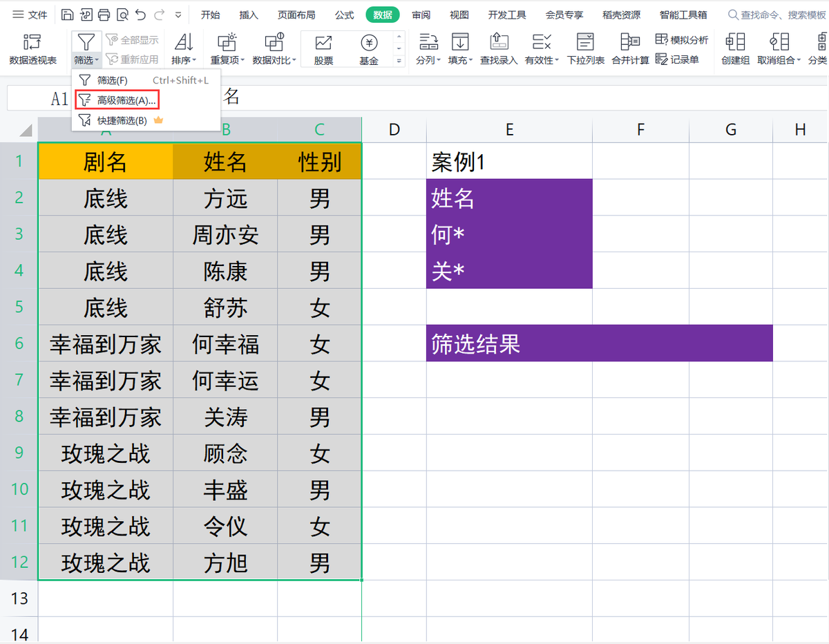Screen dimensions: 829x644
Task: Expand the 重复项 duplicates dropdown
Action: click(x=227, y=60)
